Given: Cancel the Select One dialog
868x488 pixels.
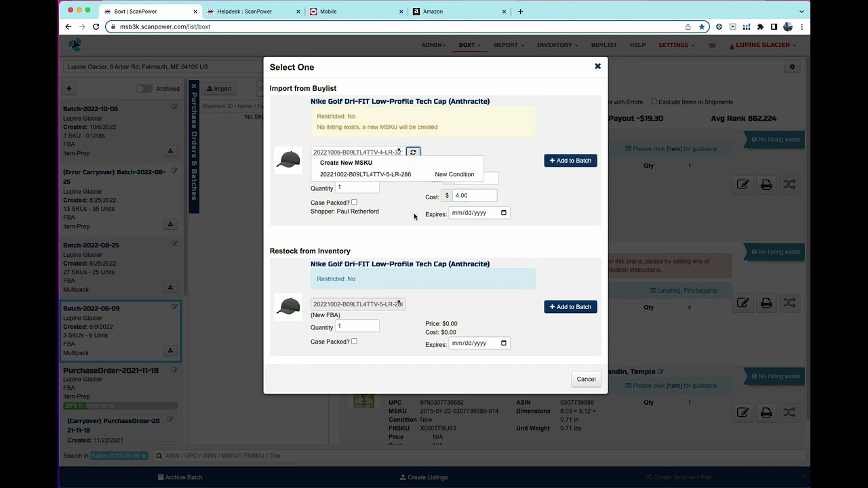Looking at the screenshot, I should (586, 379).
